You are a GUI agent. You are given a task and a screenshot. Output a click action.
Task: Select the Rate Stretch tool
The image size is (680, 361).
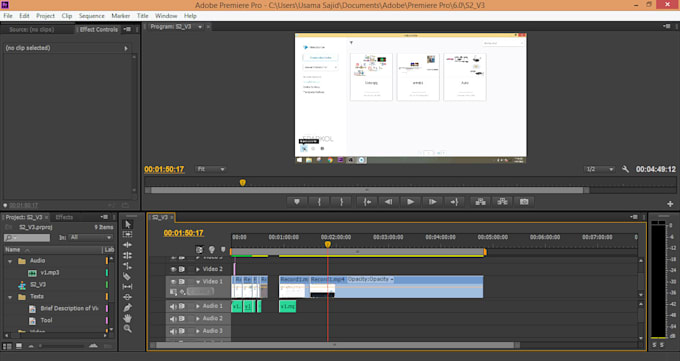coord(128,266)
